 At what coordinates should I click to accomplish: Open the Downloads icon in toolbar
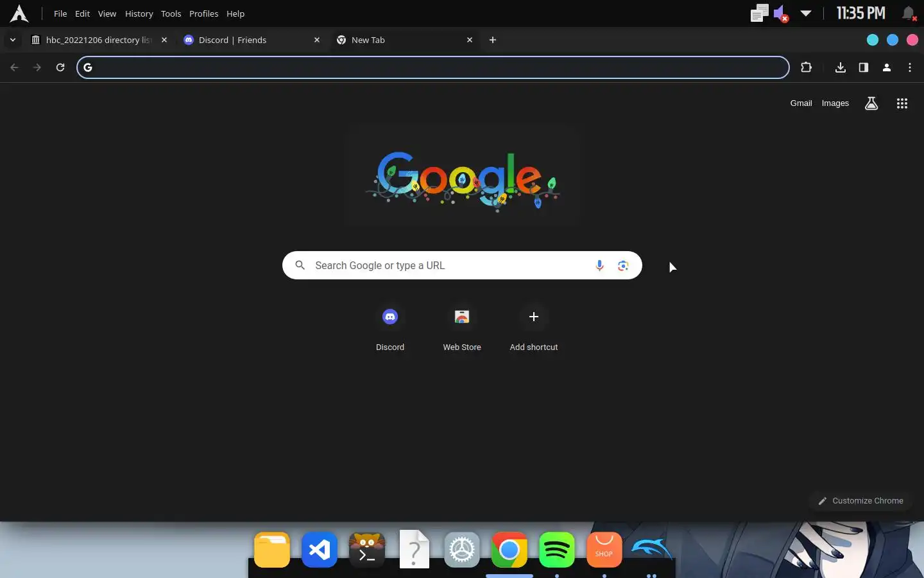[841, 67]
